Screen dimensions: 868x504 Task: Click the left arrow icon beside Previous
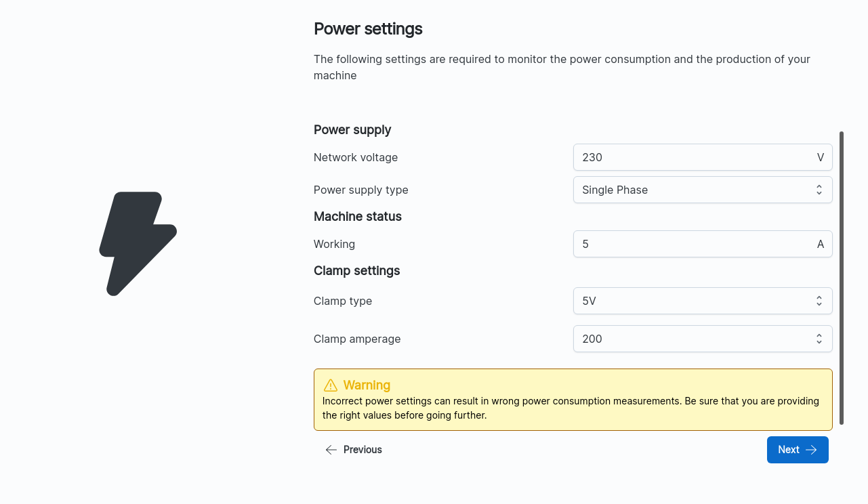coord(331,450)
